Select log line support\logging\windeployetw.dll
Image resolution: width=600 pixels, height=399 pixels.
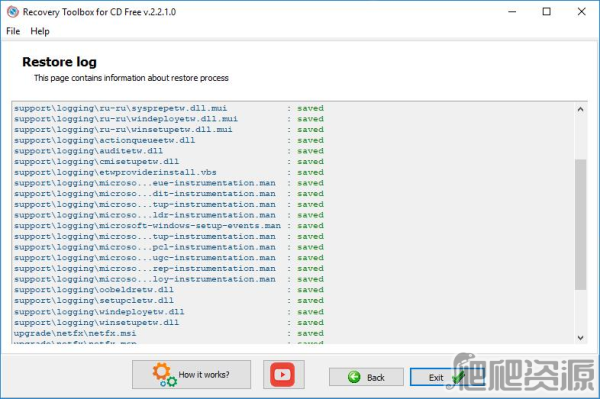(x=169, y=312)
